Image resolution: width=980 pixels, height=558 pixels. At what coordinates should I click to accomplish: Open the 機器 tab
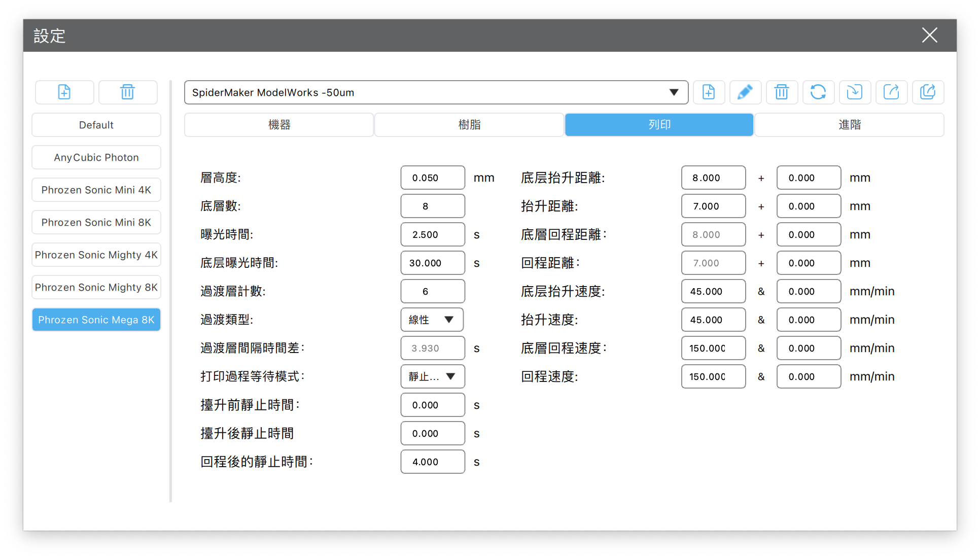click(x=279, y=125)
